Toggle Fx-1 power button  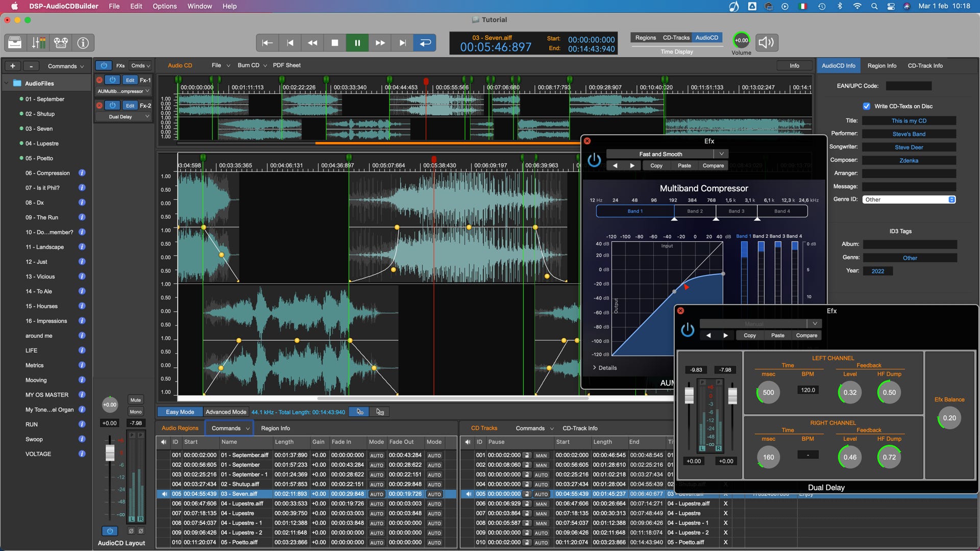pos(113,80)
